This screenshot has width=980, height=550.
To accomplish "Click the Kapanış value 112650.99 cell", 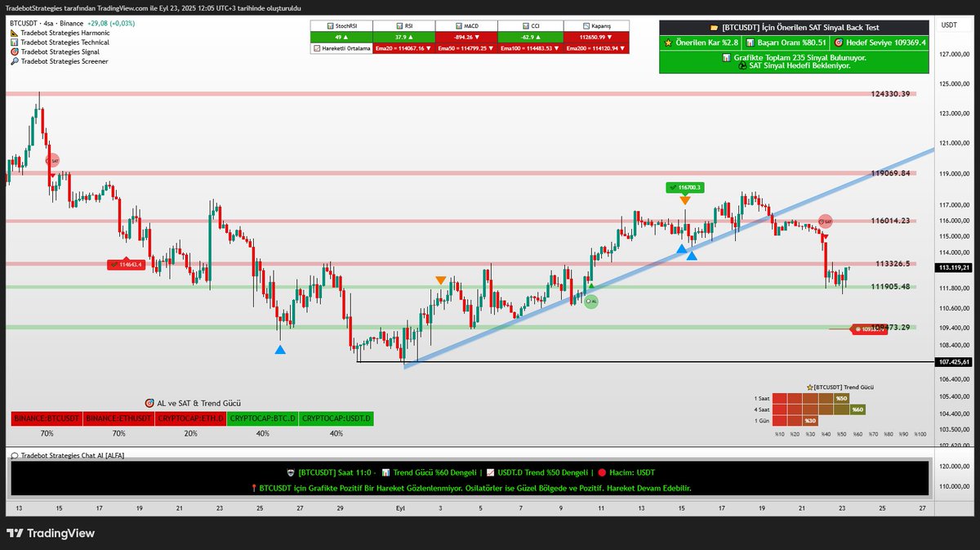I will (x=596, y=37).
